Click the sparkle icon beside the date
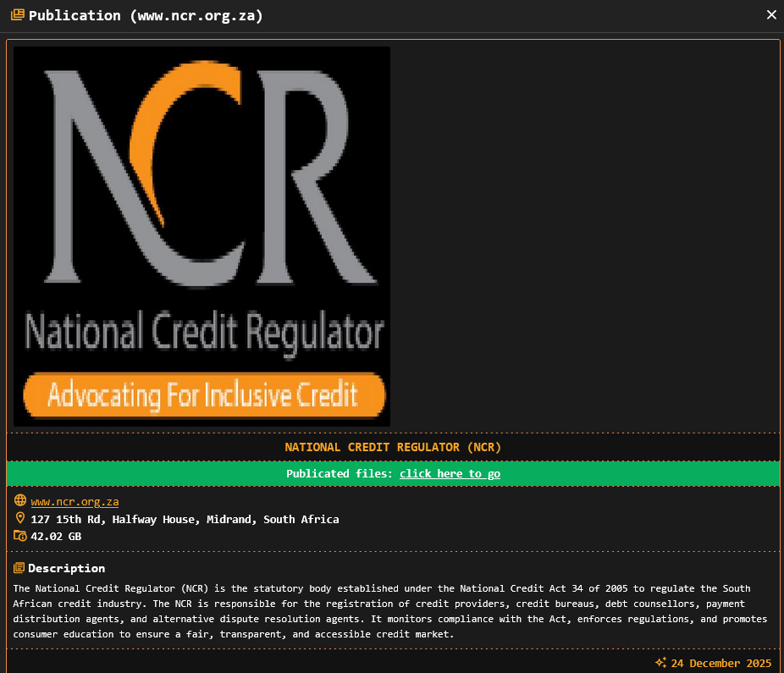The image size is (784, 673). click(661, 663)
